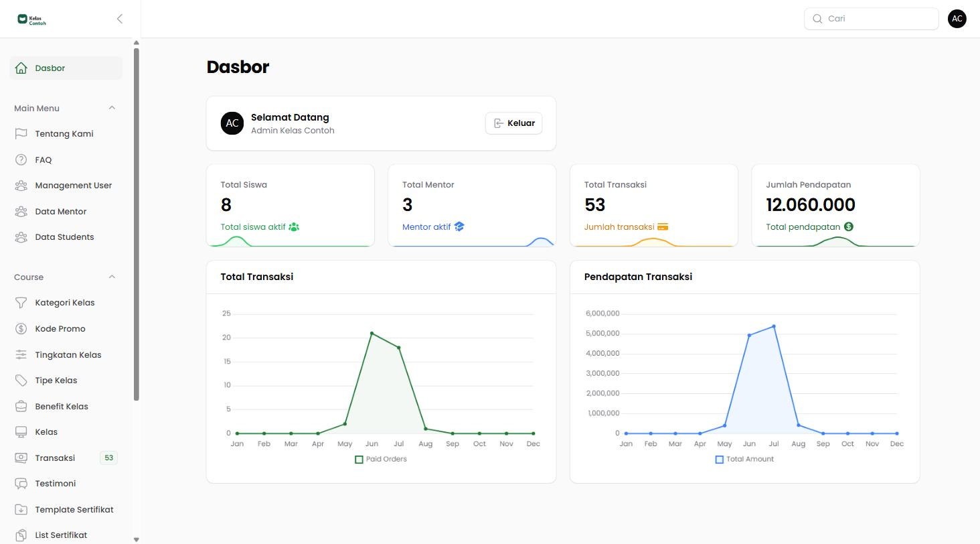Click the Total Transaksi stat card
The height and width of the screenshot is (544, 980).
(x=654, y=205)
